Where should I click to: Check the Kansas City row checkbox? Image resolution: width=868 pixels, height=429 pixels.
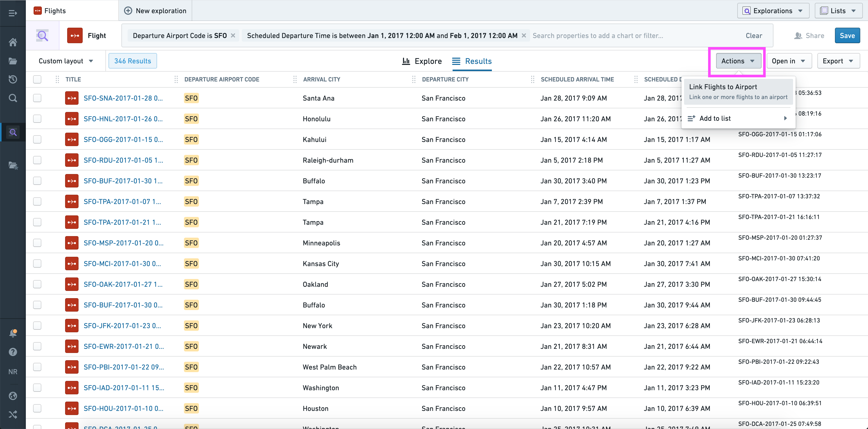[x=37, y=264]
